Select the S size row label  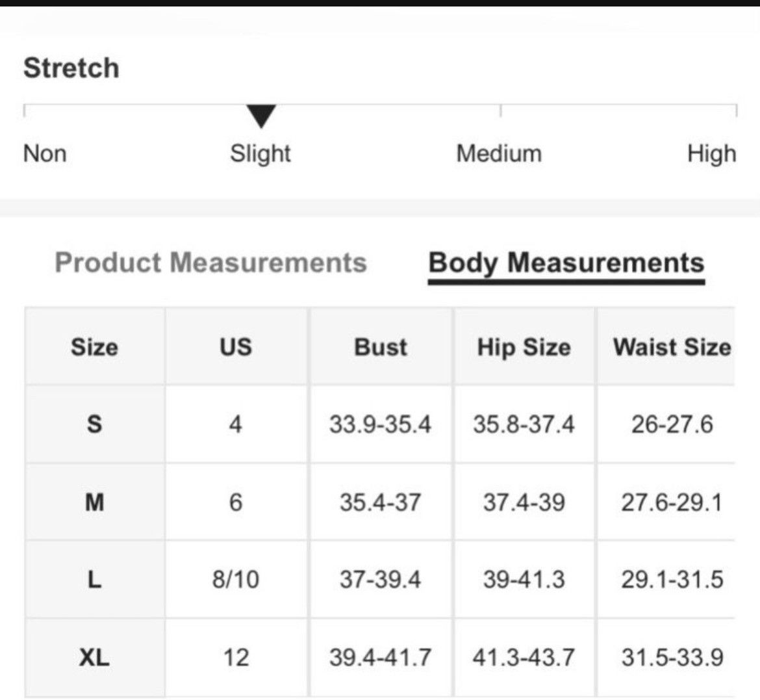pyautogui.click(x=95, y=424)
